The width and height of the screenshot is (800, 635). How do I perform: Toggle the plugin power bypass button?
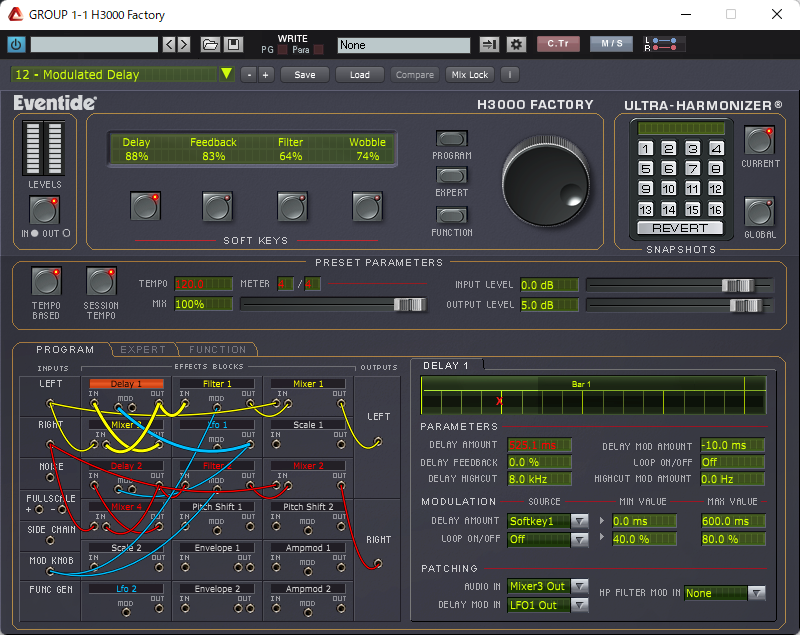tap(16, 44)
